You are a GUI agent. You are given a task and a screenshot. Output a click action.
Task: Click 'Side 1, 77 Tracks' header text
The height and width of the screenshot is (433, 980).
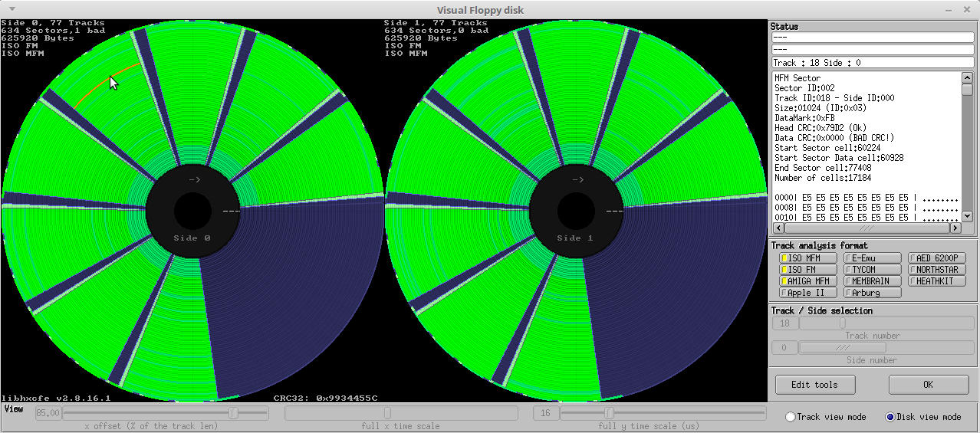pyautogui.click(x=436, y=23)
